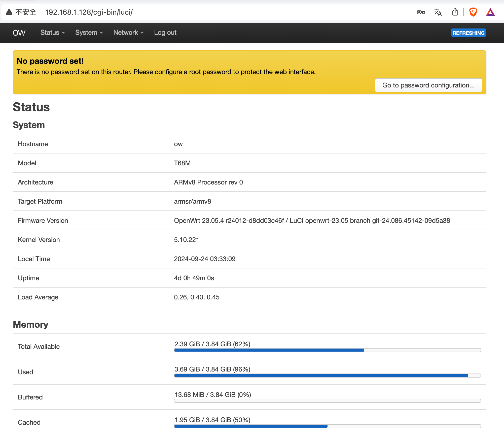The image size is (504, 433).
Task: Open the System dropdown menu
Action: click(x=89, y=33)
